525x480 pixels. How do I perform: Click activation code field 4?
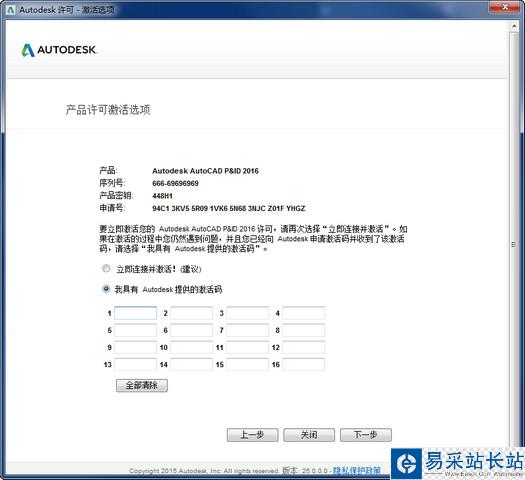303,313
